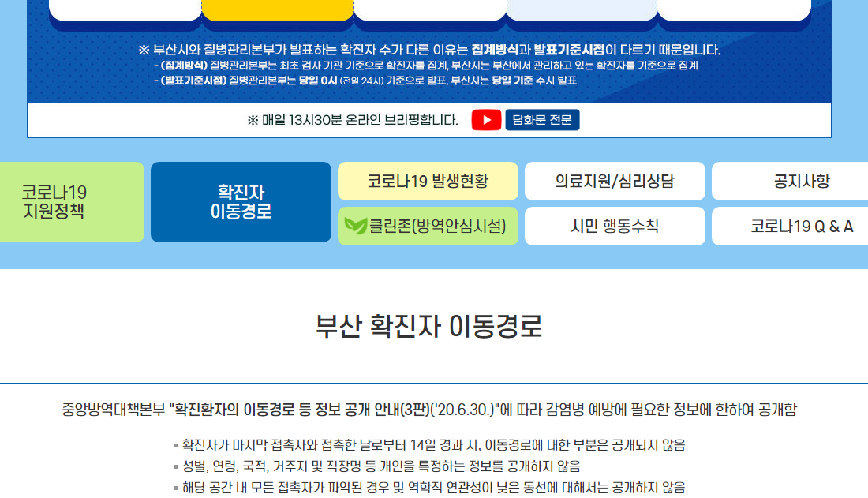
Task: Click the yellow card at top
Action: pos(277,10)
